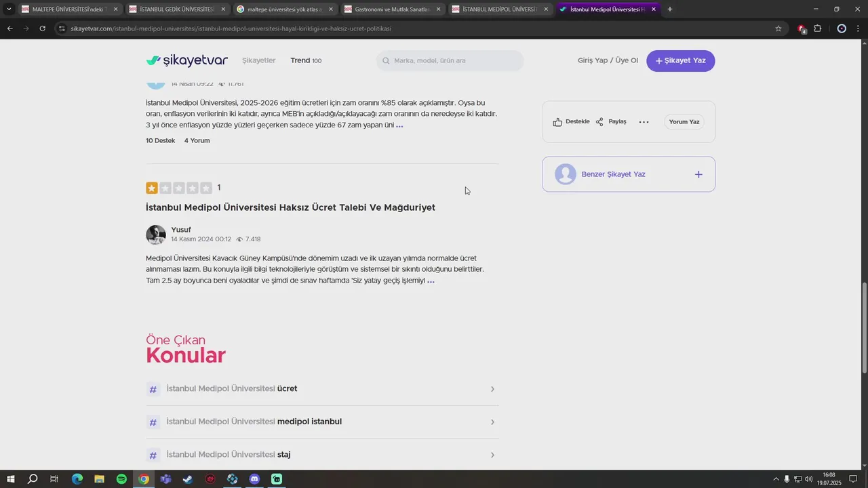Open Spotify from the taskbar

[121, 479]
